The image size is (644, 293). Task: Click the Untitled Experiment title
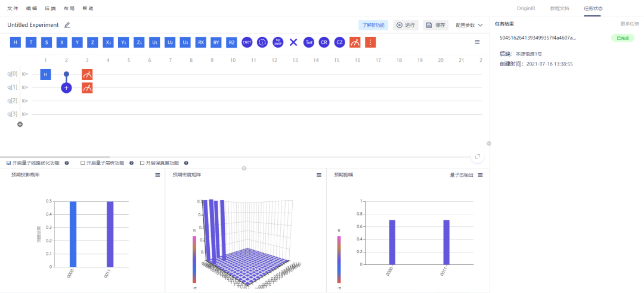pos(33,25)
